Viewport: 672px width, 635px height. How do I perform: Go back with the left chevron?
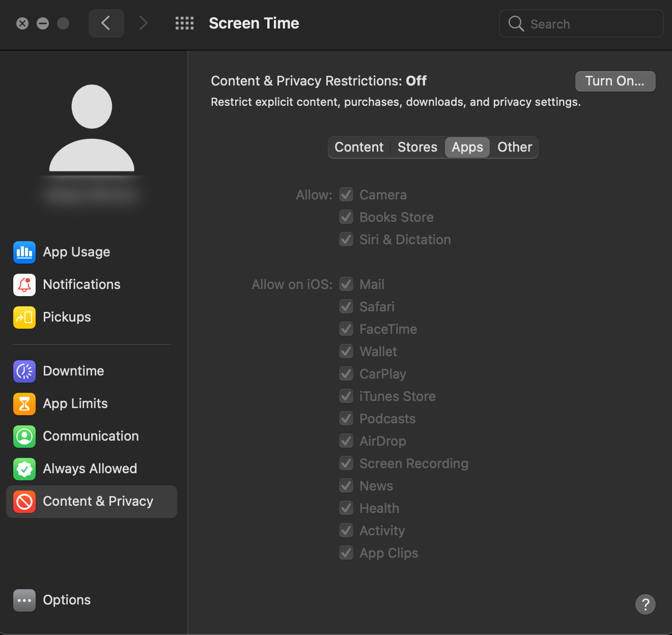click(106, 23)
